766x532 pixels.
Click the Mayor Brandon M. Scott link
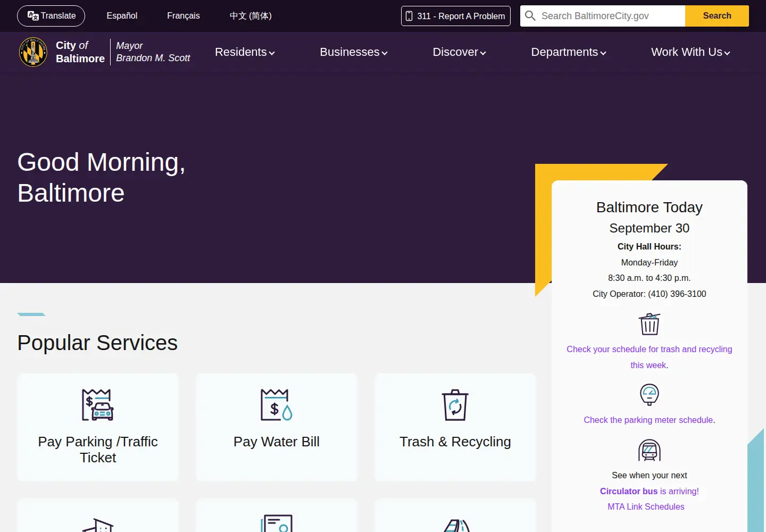coord(153,52)
